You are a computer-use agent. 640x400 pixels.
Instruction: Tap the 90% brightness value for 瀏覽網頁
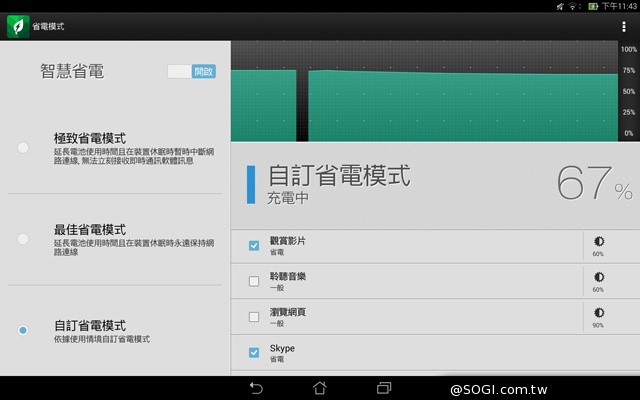598,326
